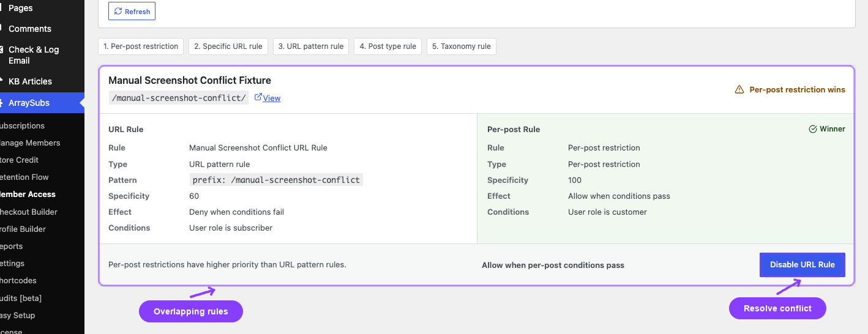The height and width of the screenshot is (334, 868).
Task: Click the 'Per-post restrictions have higher priority' note
Action: pyautogui.click(x=227, y=265)
